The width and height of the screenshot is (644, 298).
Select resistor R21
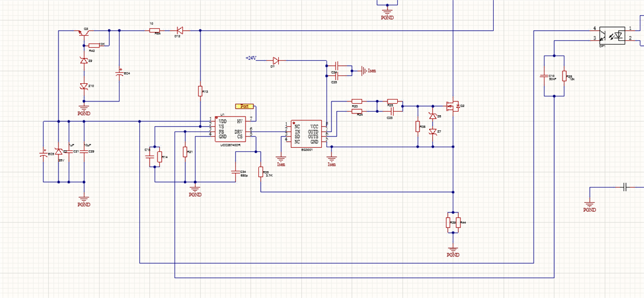click(x=185, y=151)
